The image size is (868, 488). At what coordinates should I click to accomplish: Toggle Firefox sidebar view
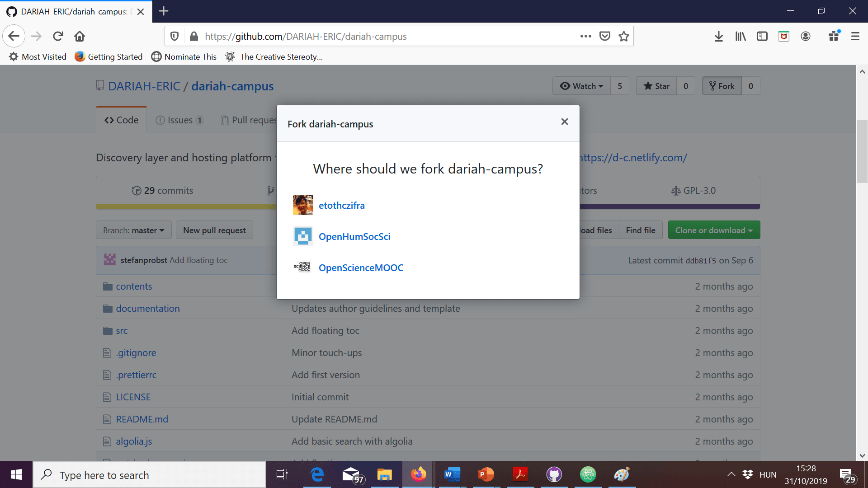(x=762, y=36)
